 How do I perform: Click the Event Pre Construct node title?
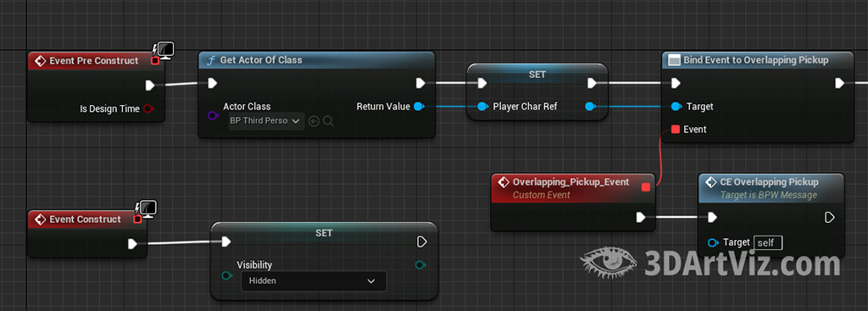(93, 61)
